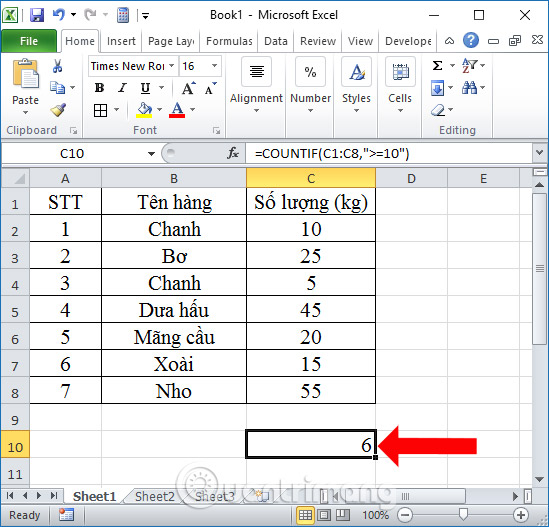
Task: Open the Calculator quick access icon
Action: click(x=123, y=15)
